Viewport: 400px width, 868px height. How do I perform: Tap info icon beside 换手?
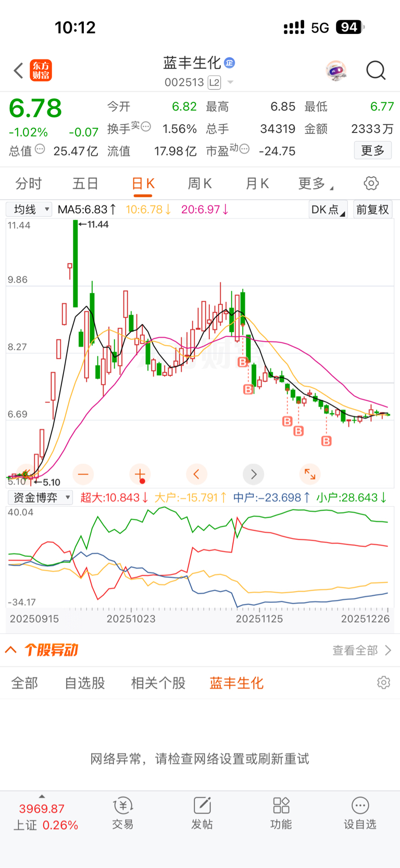(x=146, y=126)
